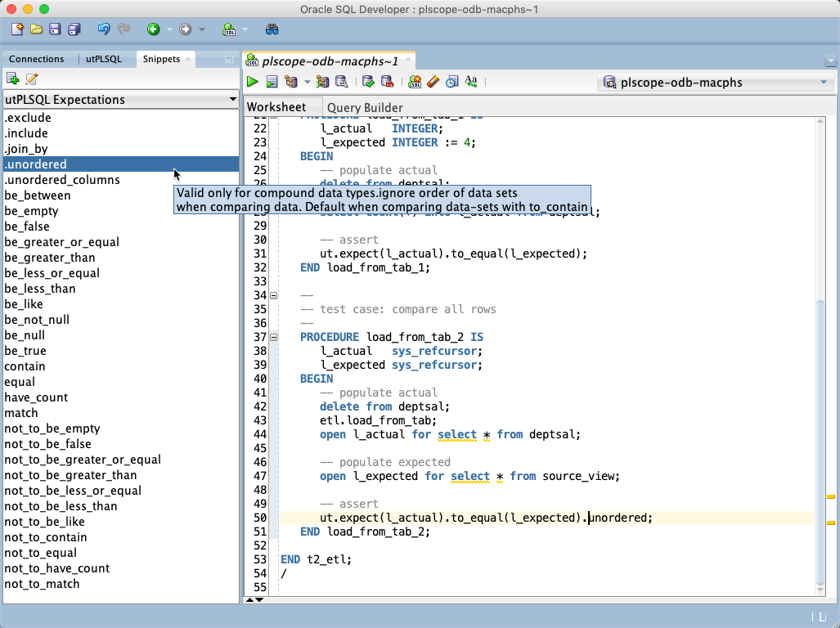The image size is (840, 628).
Task: Open the utPLSQL Expectations dropdown
Action: click(x=231, y=100)
